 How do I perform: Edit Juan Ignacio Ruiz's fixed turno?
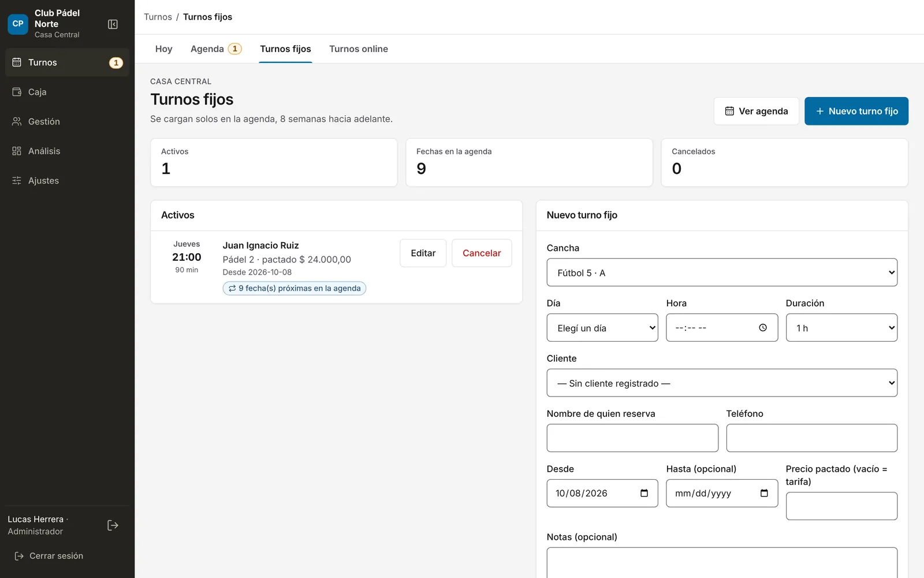coord(423,253)
